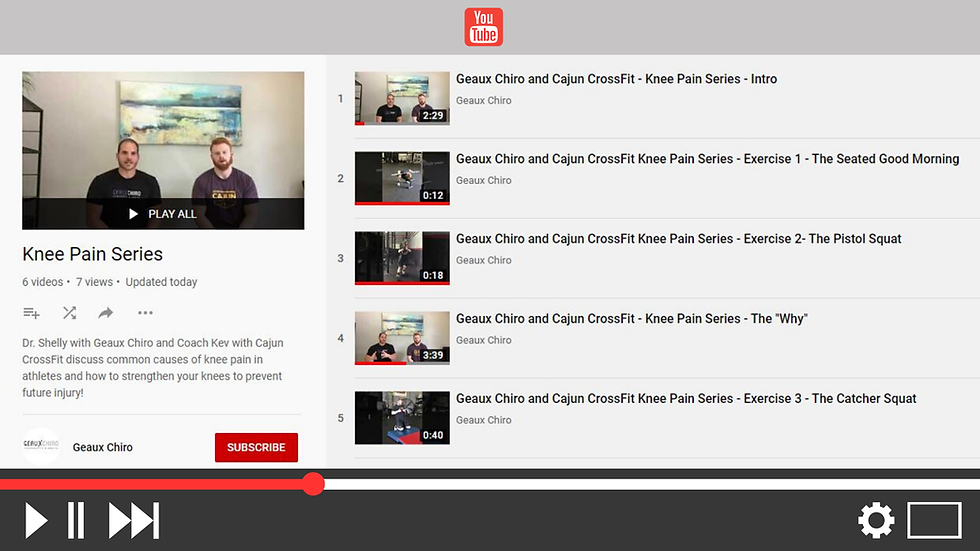Shuffle the Knee Pain Series playlist
980x551 pixels.
point(69,313)
